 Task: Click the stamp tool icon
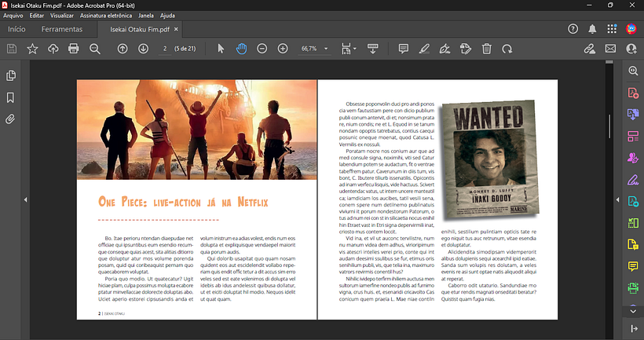[466, 49]
